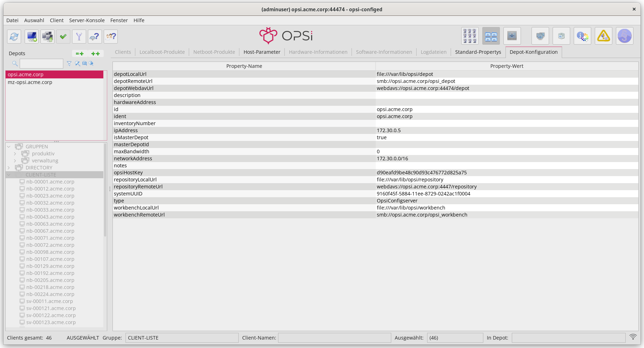Click the users session info question icon
644x348 pixels.
tap(111, 36)
